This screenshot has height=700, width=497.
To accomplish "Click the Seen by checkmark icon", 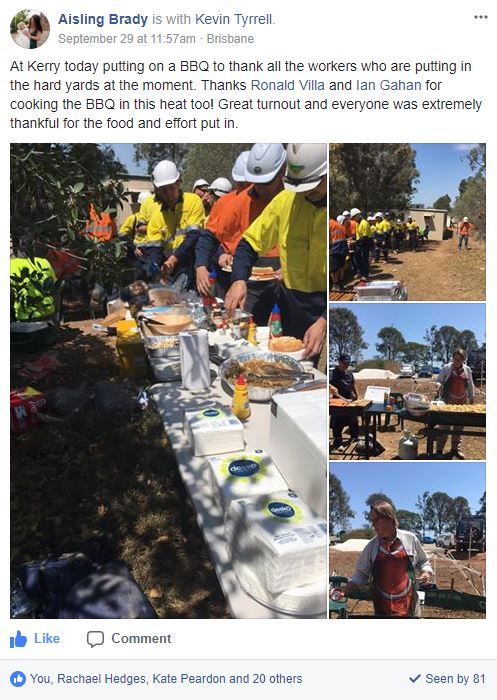I will click(415, 679).
